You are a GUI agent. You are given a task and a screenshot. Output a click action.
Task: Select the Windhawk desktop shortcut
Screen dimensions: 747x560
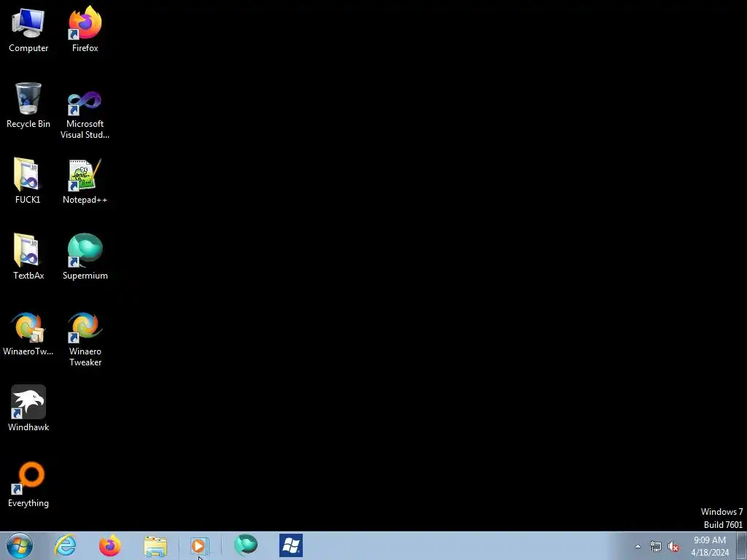(28, 408)
